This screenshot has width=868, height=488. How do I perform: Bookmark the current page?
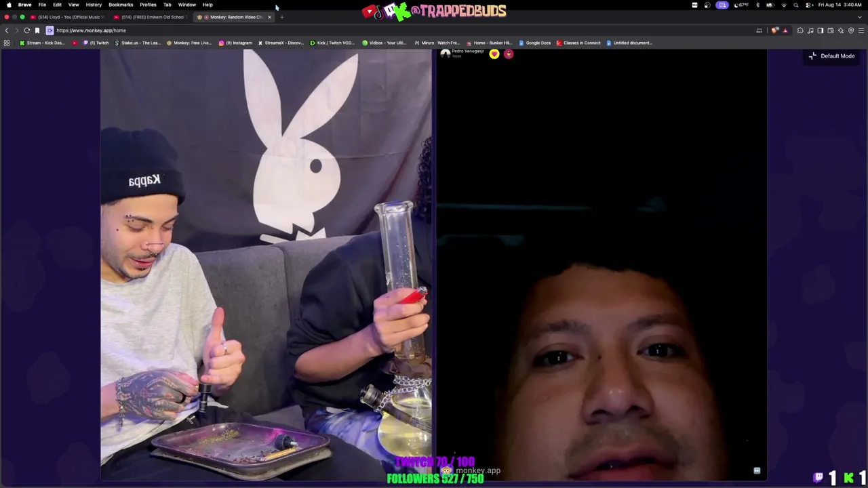pyautogui.click(x=37, y=30)
